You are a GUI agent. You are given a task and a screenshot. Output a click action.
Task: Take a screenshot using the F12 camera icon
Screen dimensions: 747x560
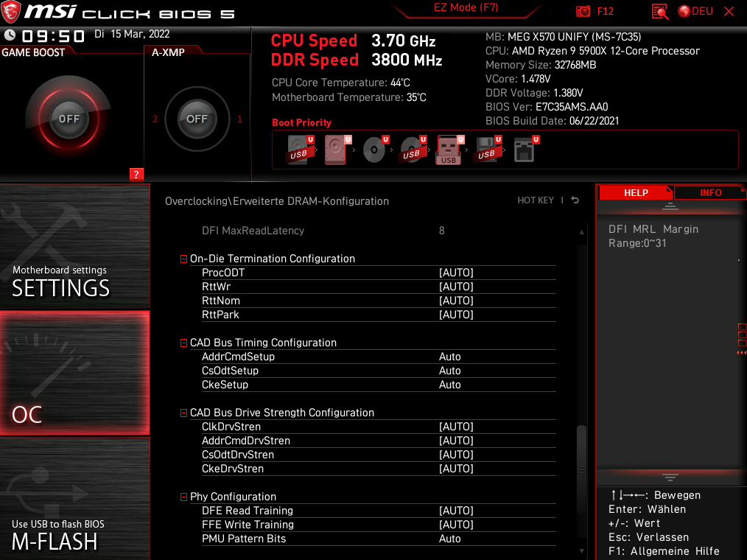click(x=583, y=12)
